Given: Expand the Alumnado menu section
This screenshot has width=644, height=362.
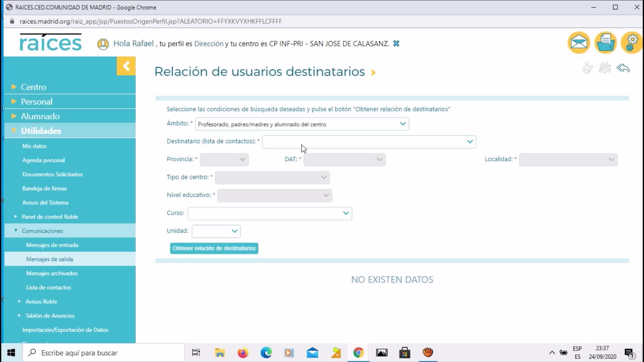Looking at the screenshot, I should (40, 116).
